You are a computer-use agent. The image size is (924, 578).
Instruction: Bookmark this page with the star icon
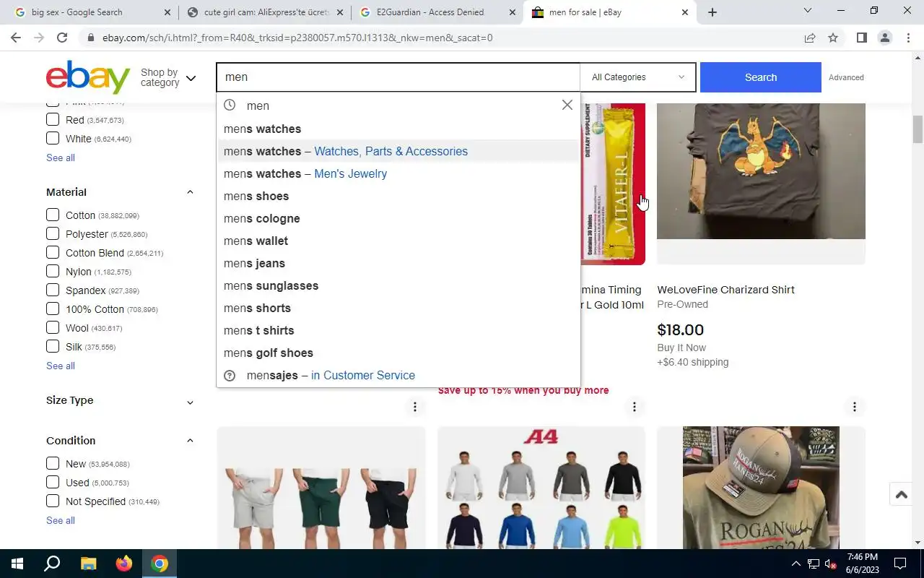click(x=833, y=38)
